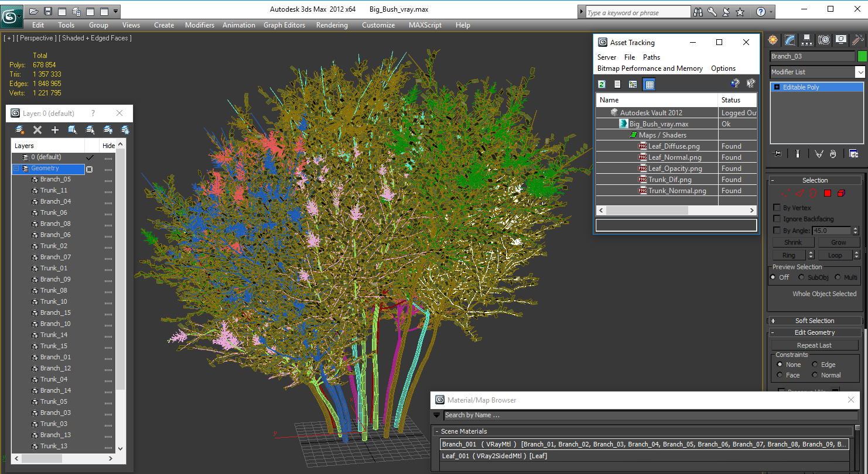Open Paths menu in Asset Tracking
The height and width of the screenshot is (474, 868).
tap(651, 57)
